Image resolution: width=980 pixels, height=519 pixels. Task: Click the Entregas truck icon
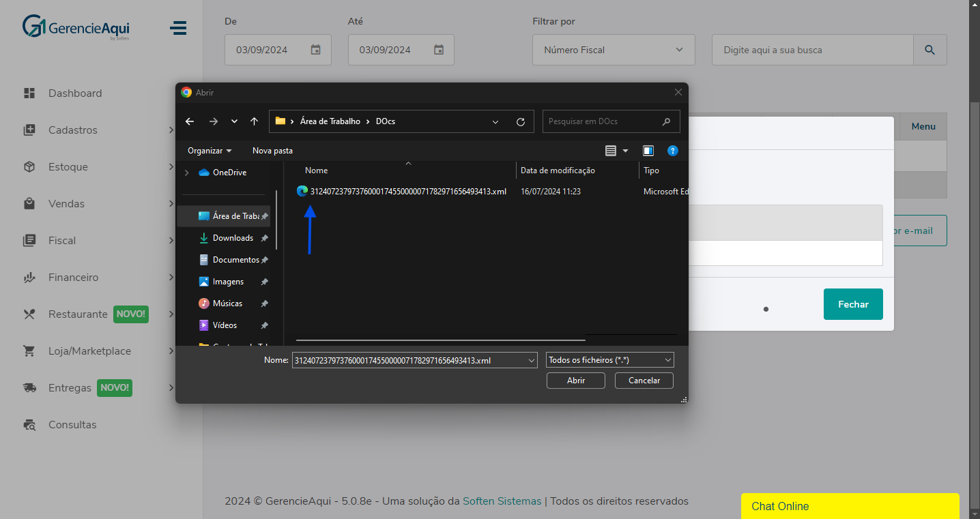[x=29, y=387]
